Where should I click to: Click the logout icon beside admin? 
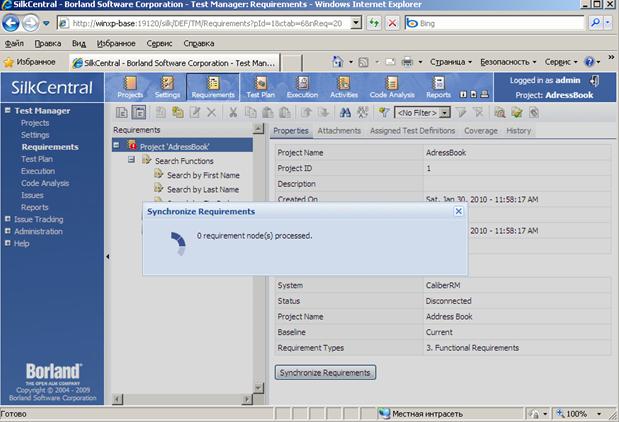click(594, 81)
